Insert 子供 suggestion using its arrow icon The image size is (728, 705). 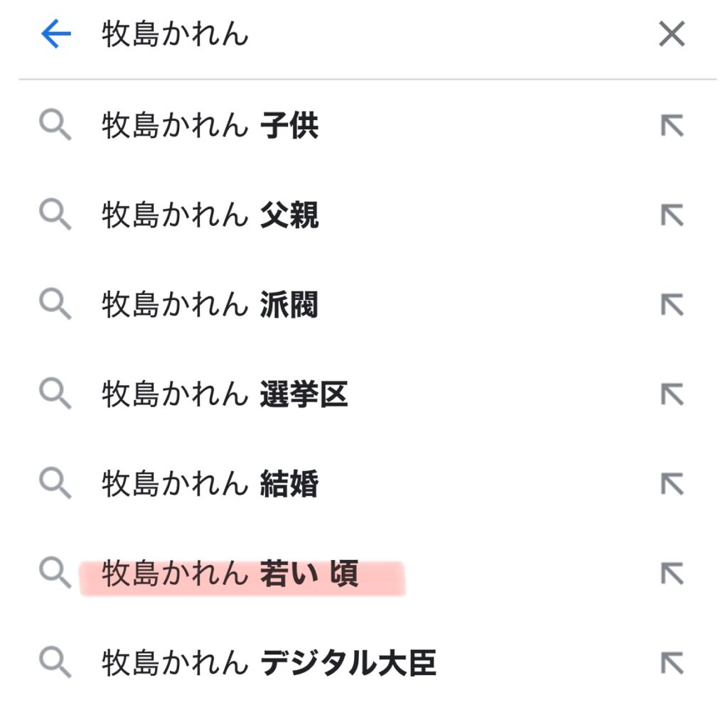tap(671, 127)
